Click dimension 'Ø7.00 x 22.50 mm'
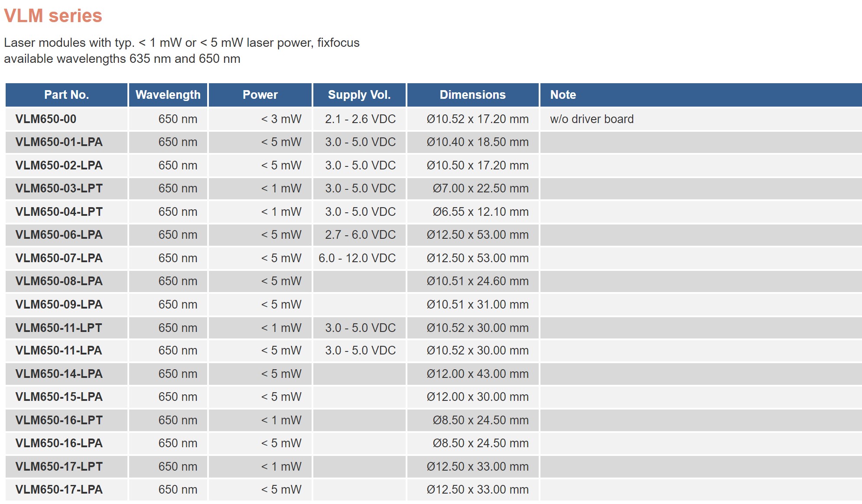 [x=481, y=189]
